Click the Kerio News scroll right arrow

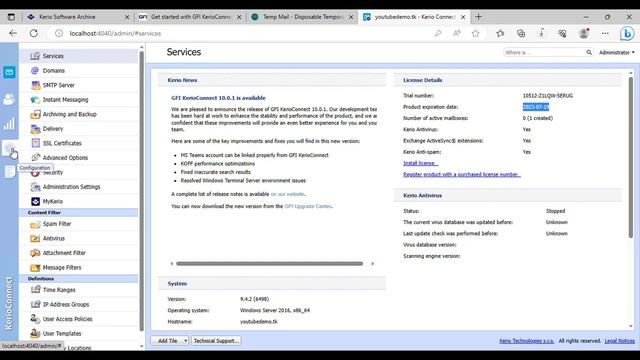coord(372,264)
